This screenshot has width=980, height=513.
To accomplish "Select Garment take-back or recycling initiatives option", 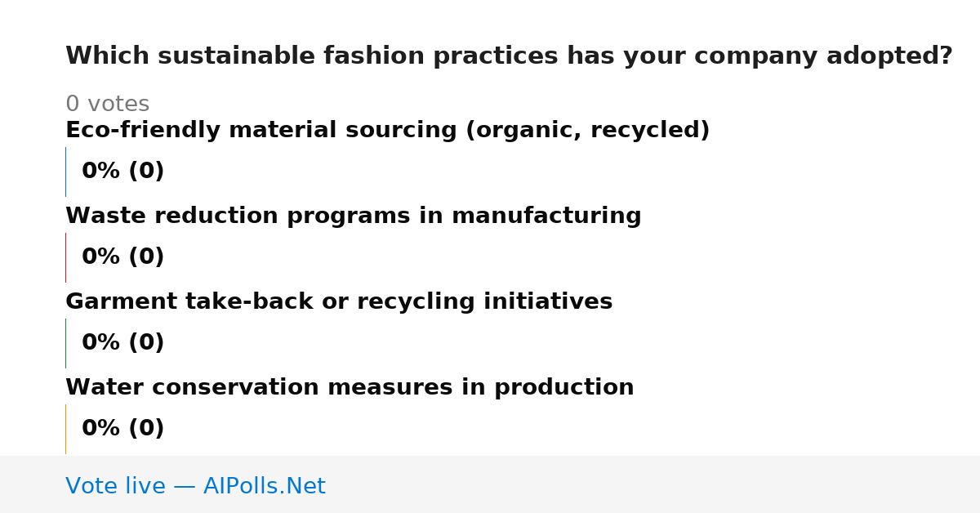I will [339, 302].
